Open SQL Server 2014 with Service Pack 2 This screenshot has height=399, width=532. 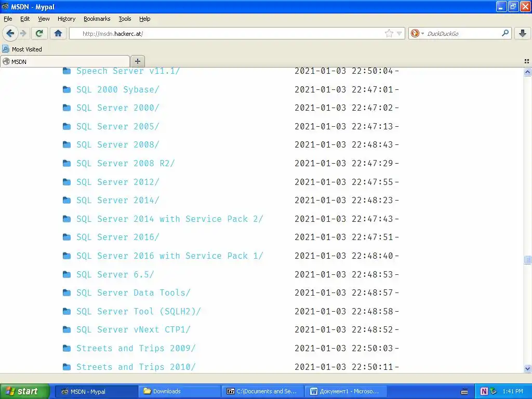click(170, 219)
